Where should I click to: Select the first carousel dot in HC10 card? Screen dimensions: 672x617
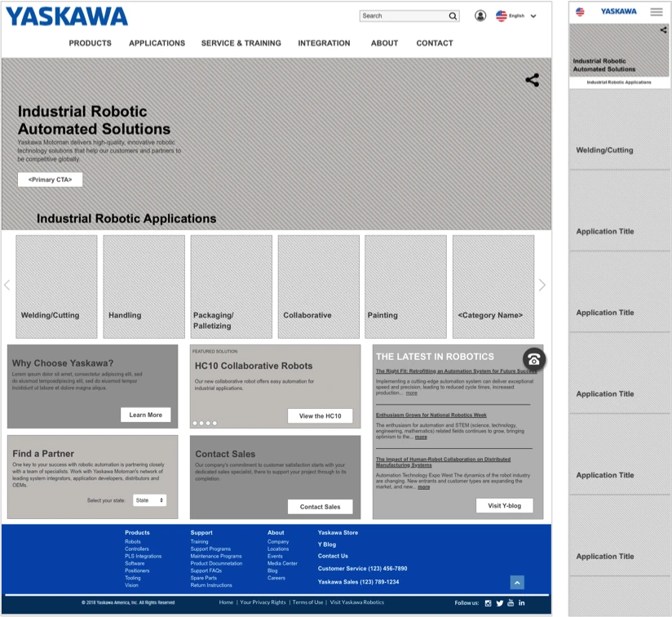click(195, 424)
